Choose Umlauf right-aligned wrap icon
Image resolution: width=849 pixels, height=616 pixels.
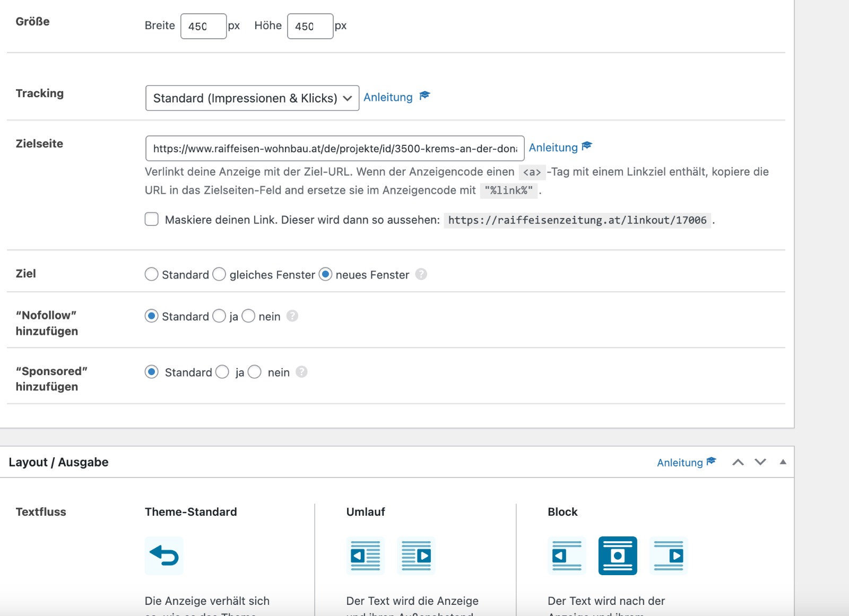click(x=416, y=556)
